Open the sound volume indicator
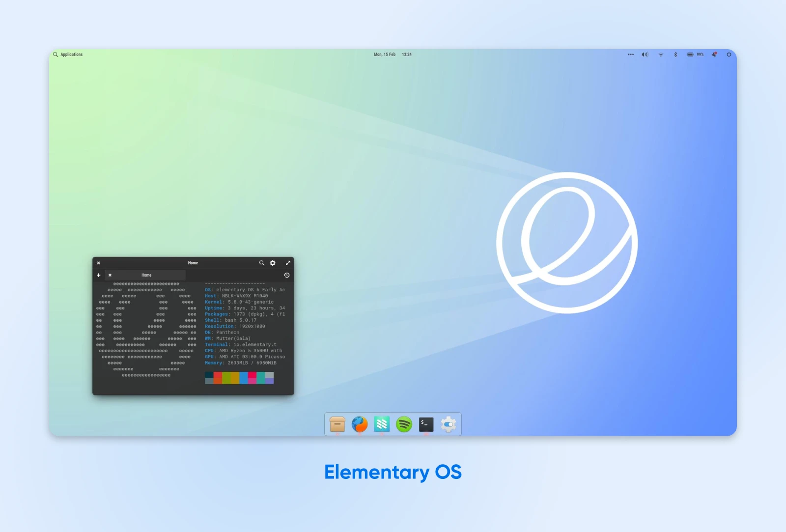 [645, 55]
